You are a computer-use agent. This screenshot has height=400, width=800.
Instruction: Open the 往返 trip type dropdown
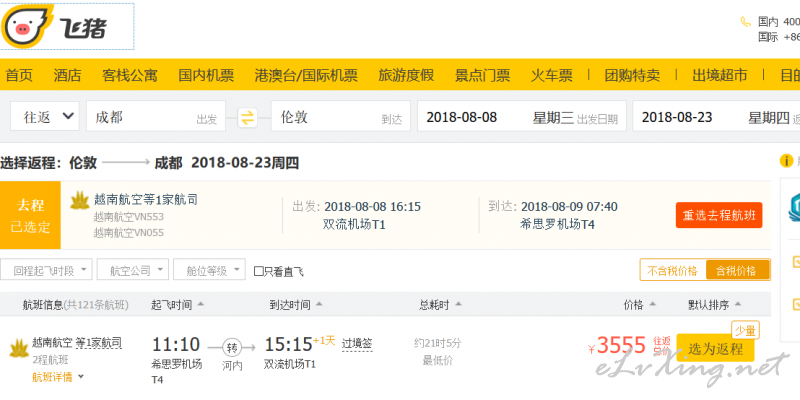[45, 117]
